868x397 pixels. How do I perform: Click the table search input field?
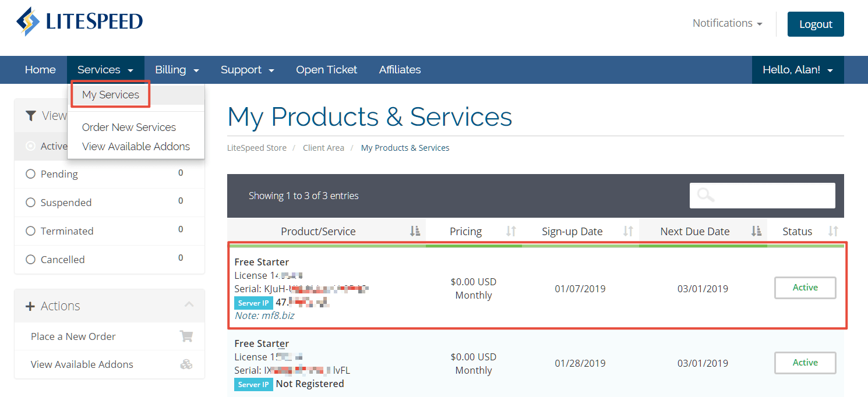pyautogui.click(x=763, y=196)
